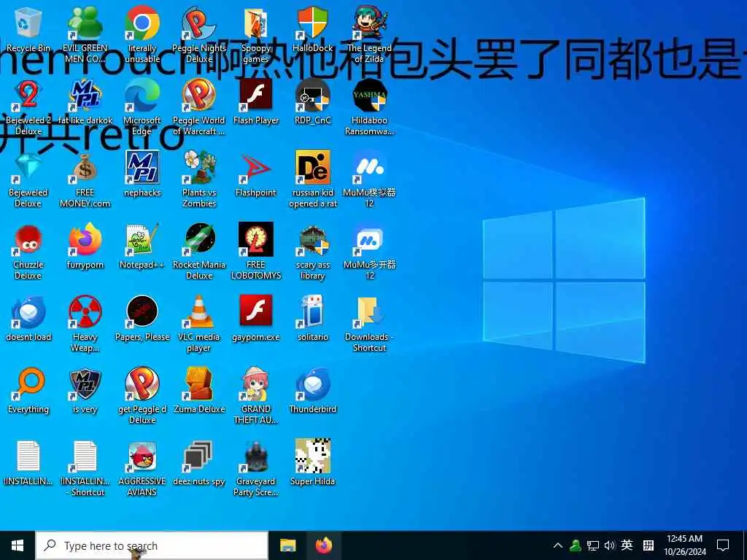Select the Hildaboo Ransomwa... icon

(x=370, y=96)
